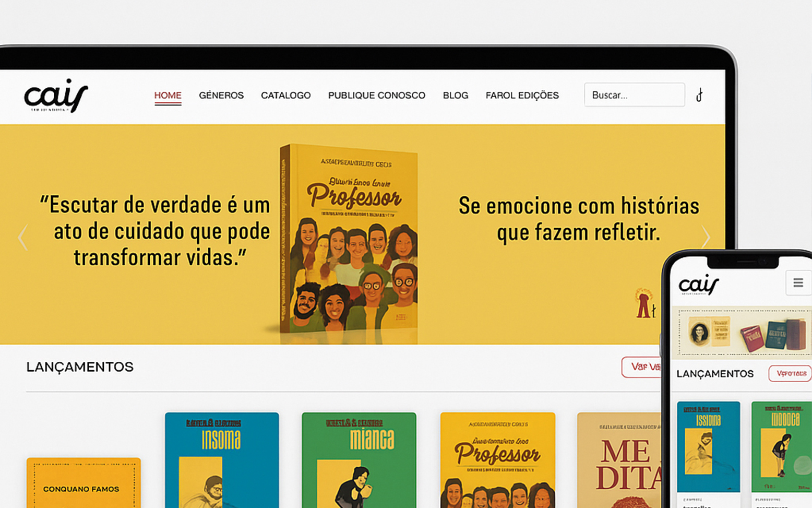Click the small red figure icon on banner
The image size is (812, 508).
click(644, 303)
